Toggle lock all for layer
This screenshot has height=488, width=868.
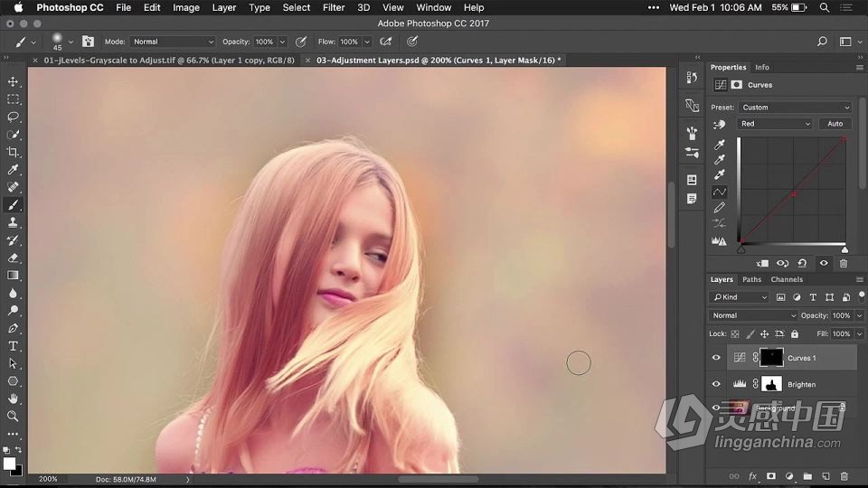[795, 333]
